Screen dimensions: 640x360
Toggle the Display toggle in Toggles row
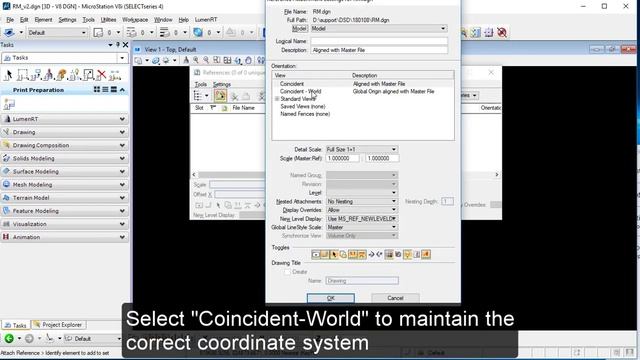coord(316,255)
